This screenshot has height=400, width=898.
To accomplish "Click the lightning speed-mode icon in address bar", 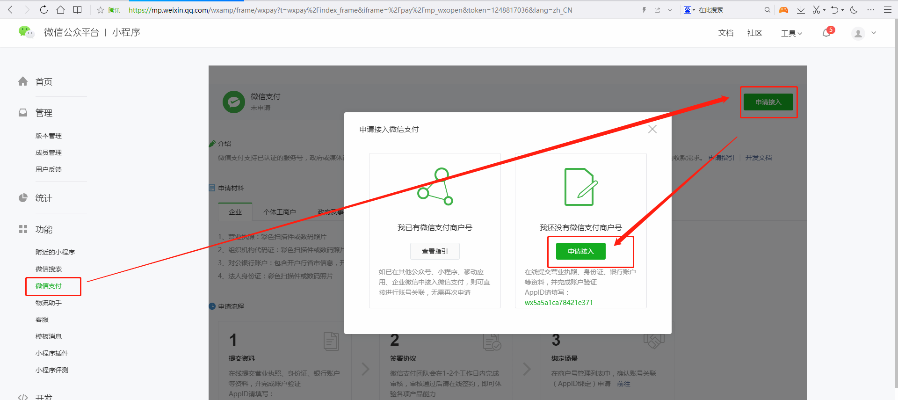I will click(x=644, y=10).
